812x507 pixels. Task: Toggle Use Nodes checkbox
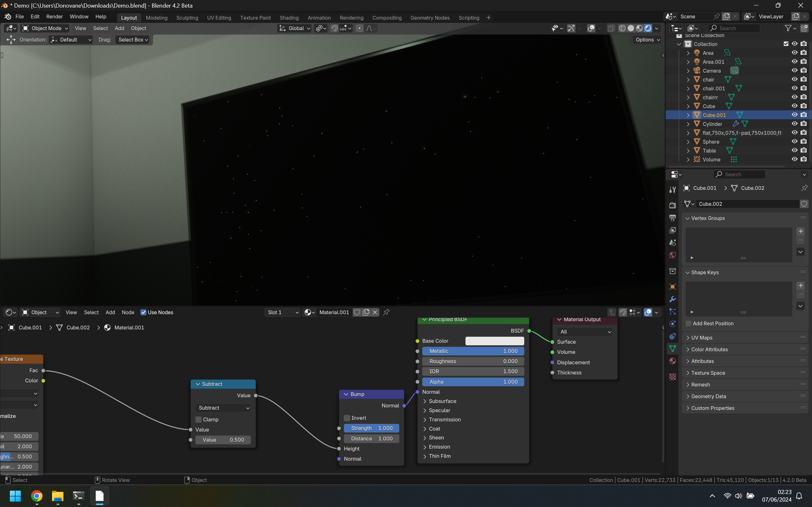(x=143, y=312)
